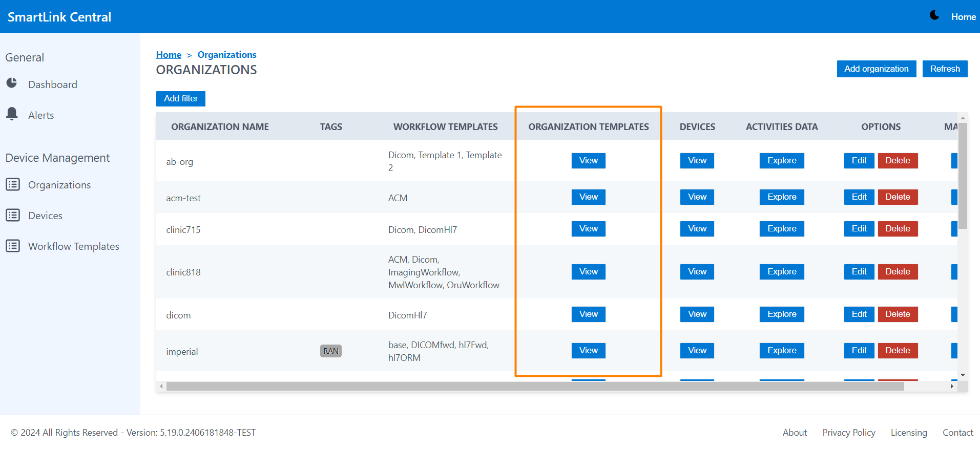Click the horizontal scrollbar left arrow

pos(161,386)
